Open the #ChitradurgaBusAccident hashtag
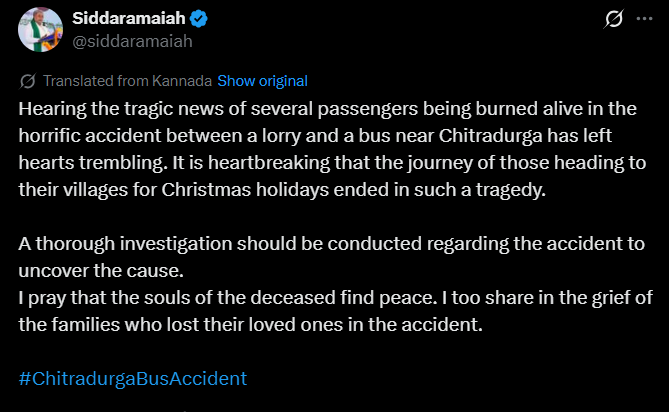Viewport: 669px width, 412px height. coord(132,379)
